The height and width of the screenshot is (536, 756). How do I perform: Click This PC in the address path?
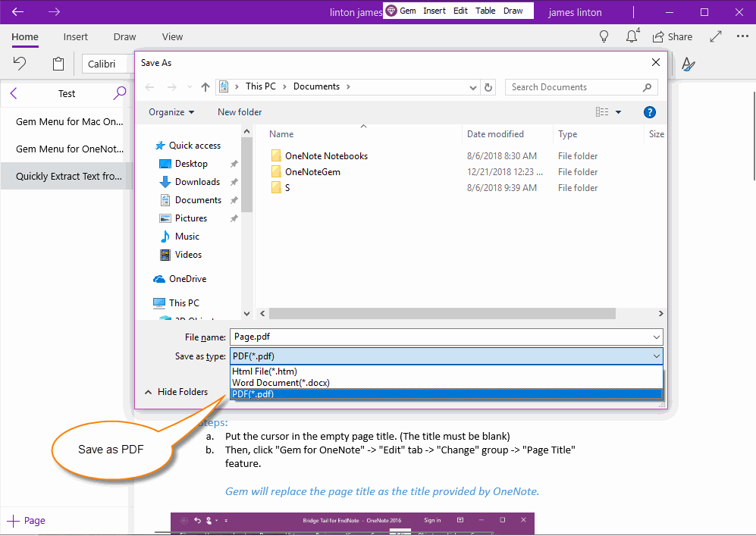[260, 86]
